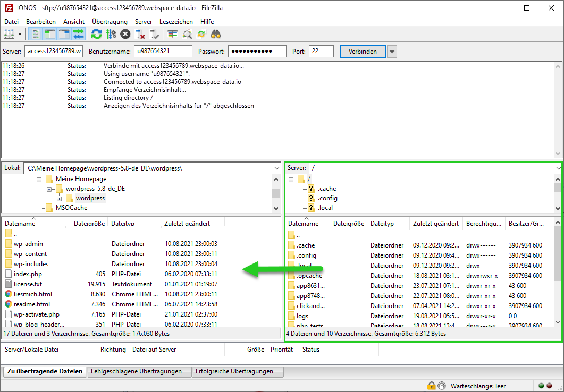Click the question-mark icon beside .cache in tree

tap(312, 188)
